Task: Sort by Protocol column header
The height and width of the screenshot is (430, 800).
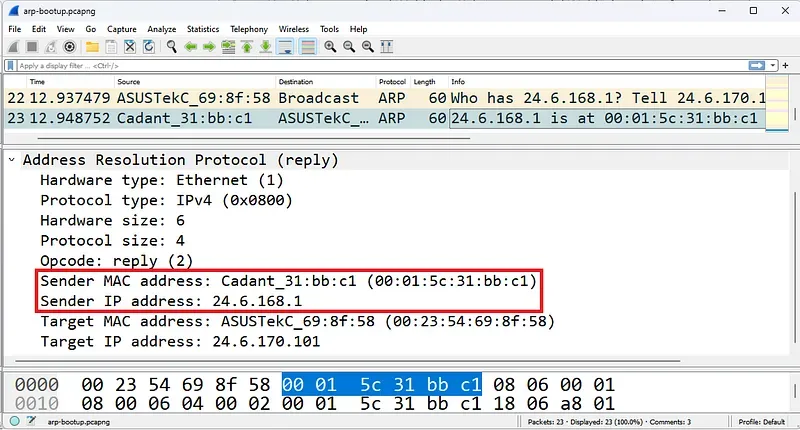Action: point(392,82)
